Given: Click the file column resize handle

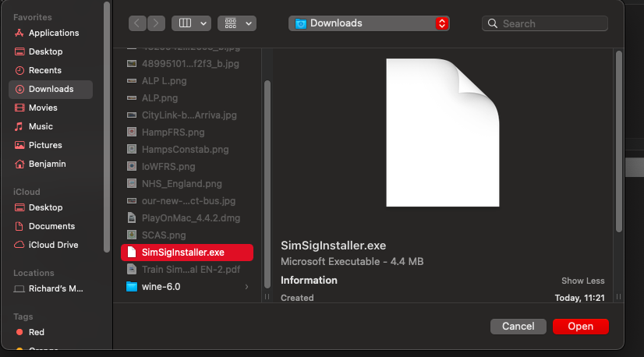Looking at the screenshot, I should click(267, 297).
